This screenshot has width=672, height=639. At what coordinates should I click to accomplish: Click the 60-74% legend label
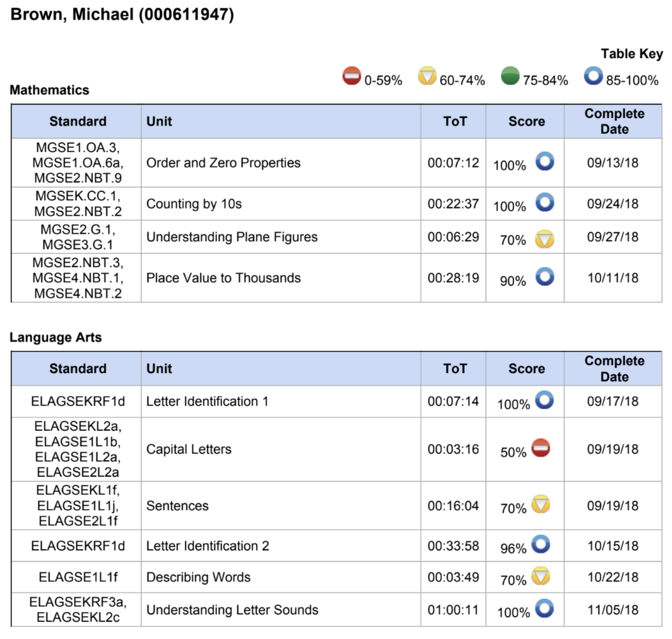[x=462, y=81]
